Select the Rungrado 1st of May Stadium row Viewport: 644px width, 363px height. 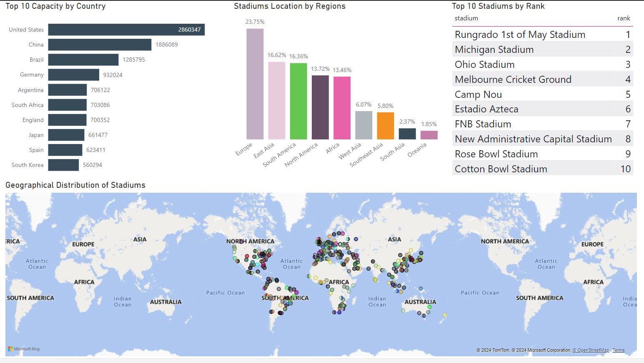[543, 35]
